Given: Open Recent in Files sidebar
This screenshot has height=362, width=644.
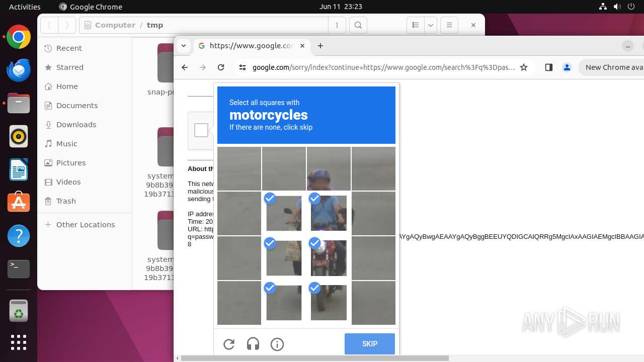Looking at the screenshot, I should point(85,48).
